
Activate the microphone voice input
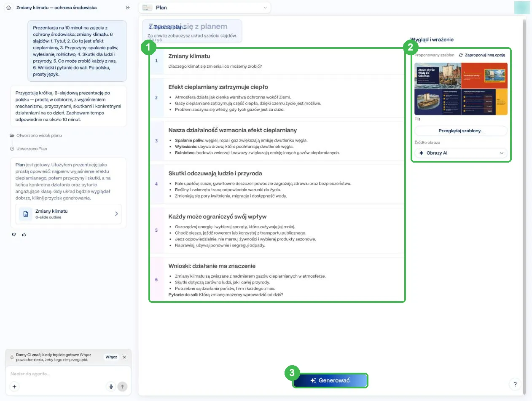pos(111,386)
